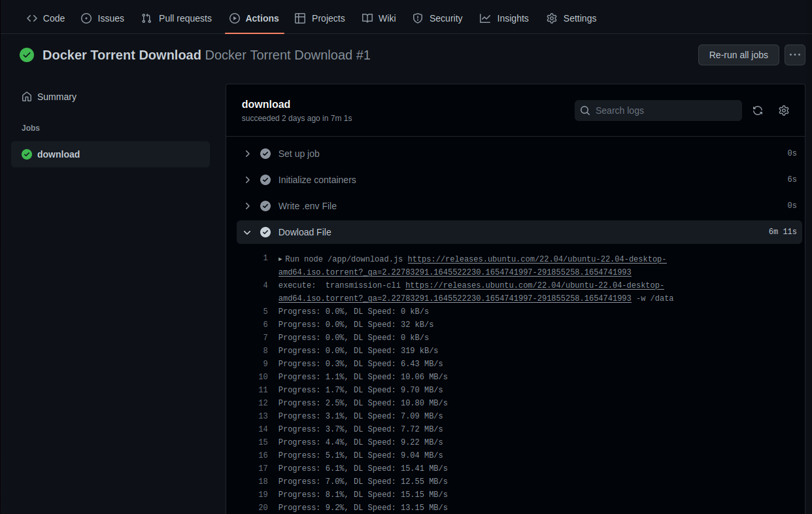Go to the Code tab

46,18
